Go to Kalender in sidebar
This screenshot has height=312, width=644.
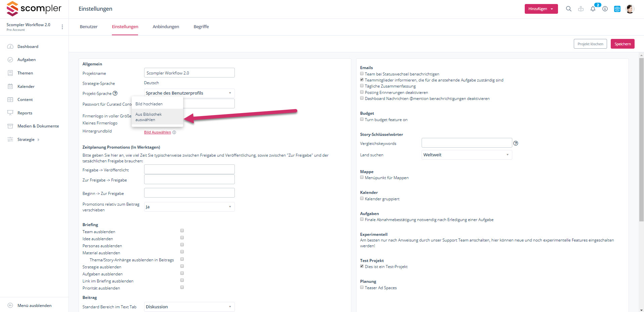[26, 87]
